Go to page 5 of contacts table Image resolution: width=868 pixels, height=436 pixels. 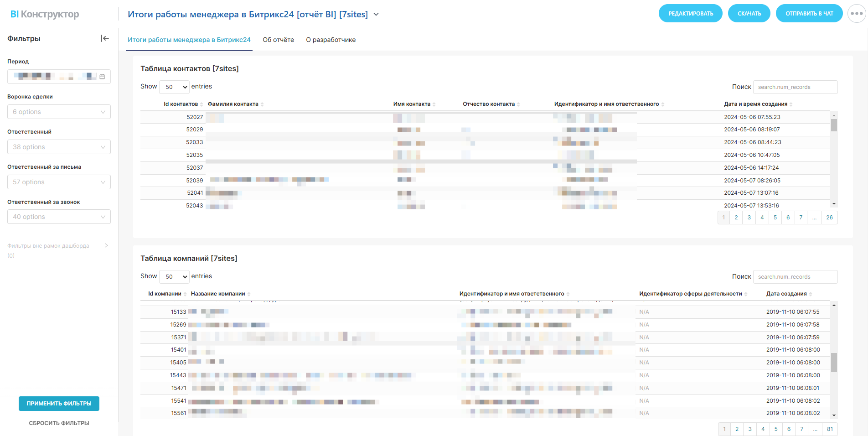(x=775, y=218)
